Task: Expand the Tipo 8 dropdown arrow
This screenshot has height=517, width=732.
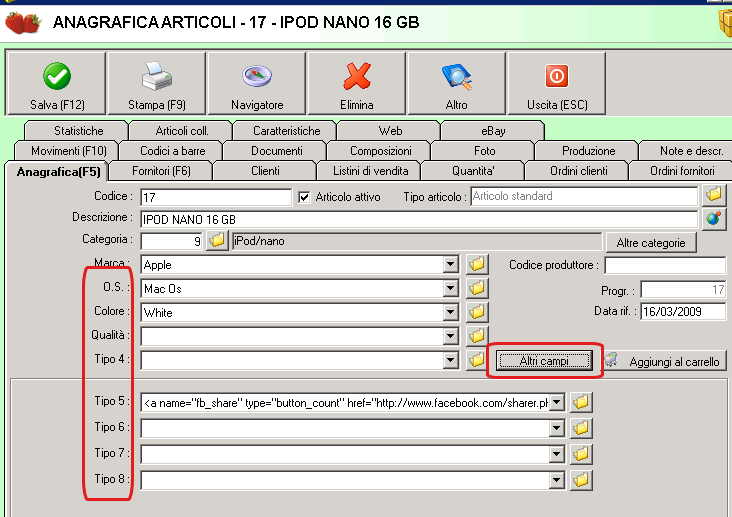Action: [556, 481]
